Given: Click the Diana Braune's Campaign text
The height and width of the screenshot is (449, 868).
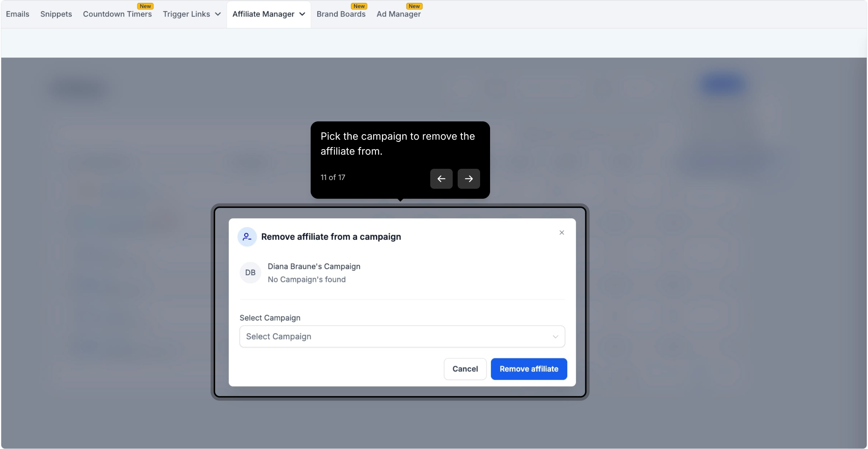Looking at the screenshot, I should [314, 266].
